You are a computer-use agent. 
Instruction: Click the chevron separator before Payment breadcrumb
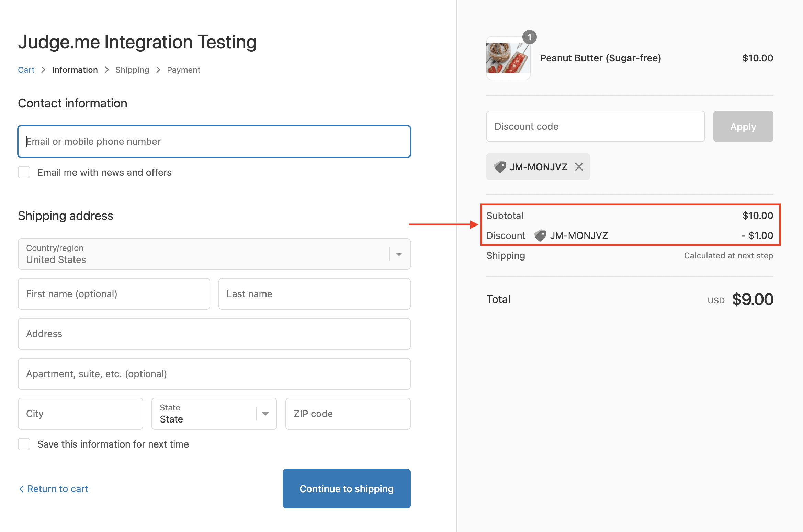(158, 70)
